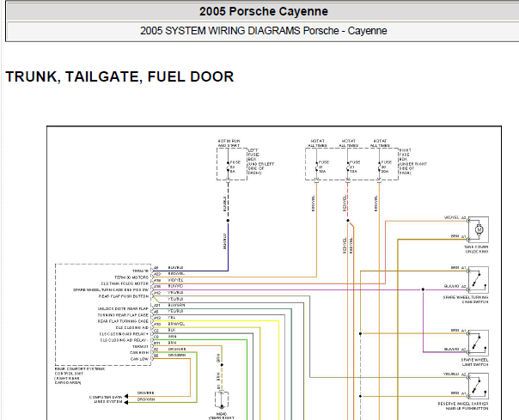This screenshot has width=519, height=420.
Task: Click the CLS CLOSING AID RELAY + label
Action: (x=124, y=334)
